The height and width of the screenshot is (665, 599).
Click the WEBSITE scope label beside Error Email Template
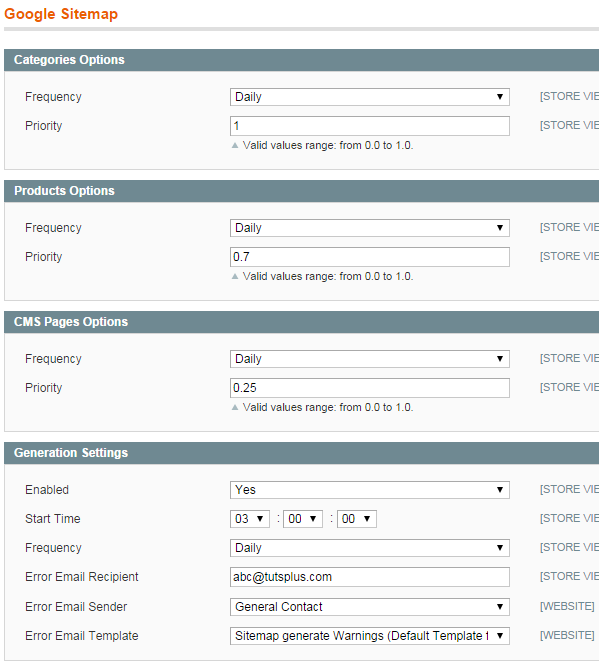pyautogui.click(x=567, y=635)
